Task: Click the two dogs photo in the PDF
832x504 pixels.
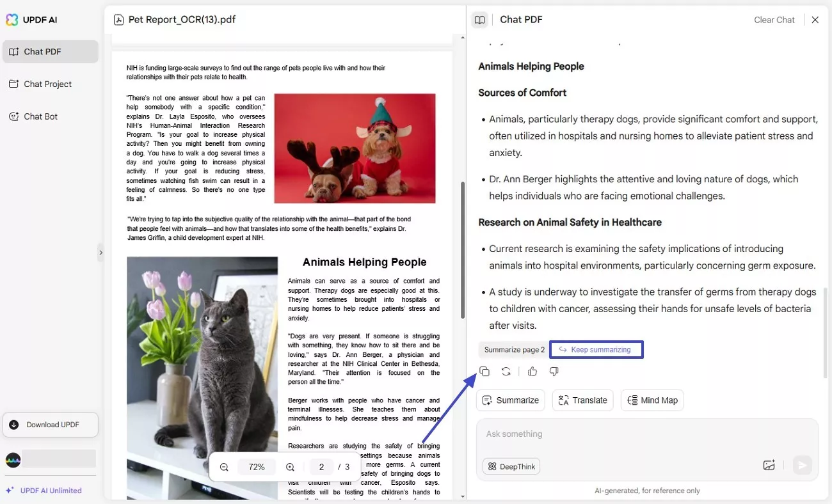Action: coord(355,148)
